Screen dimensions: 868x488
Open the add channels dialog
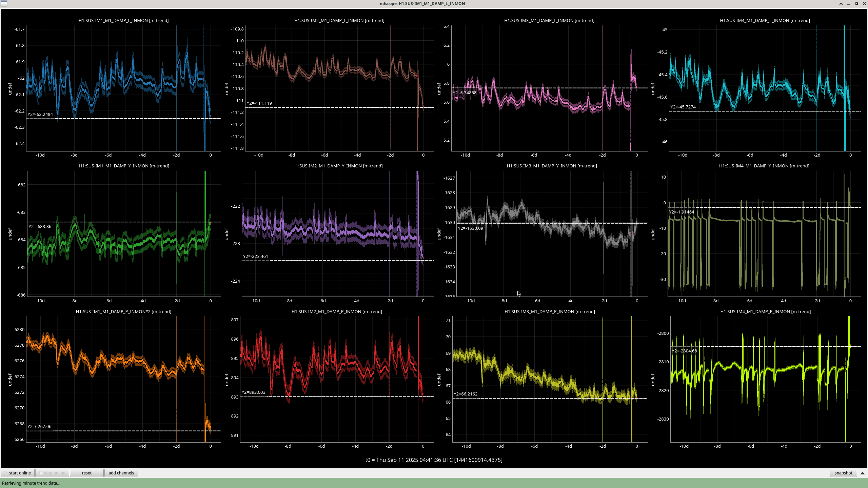point(121,473)
